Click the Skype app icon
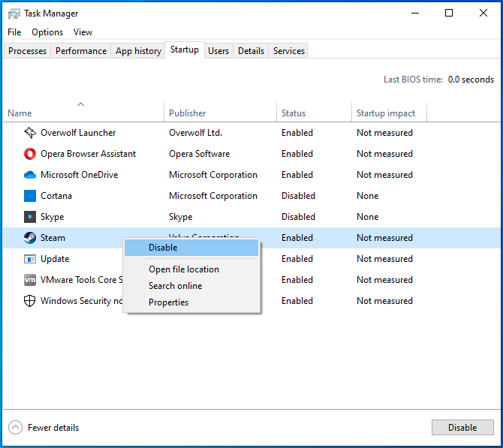This screenshot has width=503, height=448. pyautogui.click(x=30, y=217)
